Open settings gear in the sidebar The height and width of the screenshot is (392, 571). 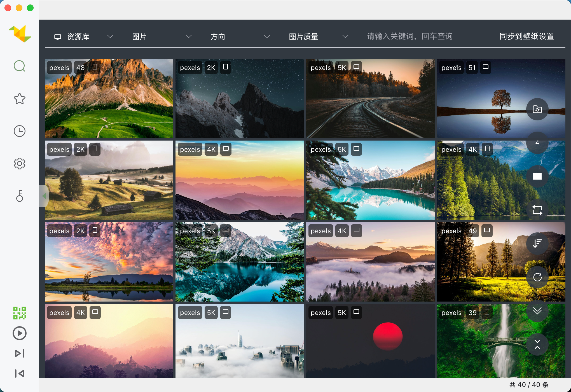20,164
